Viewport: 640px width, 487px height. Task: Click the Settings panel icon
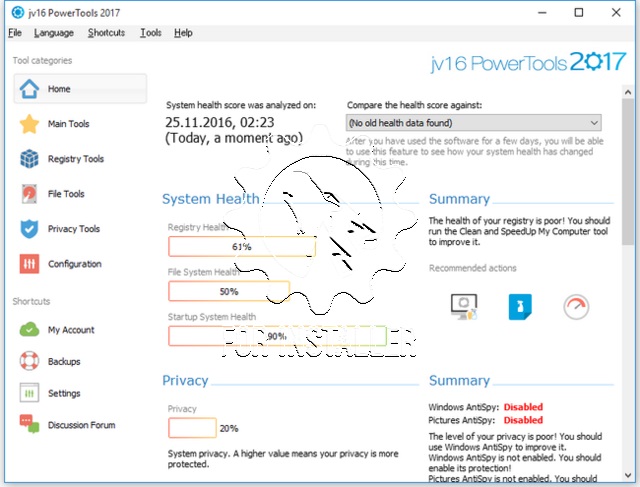click(x=29, y=393)
